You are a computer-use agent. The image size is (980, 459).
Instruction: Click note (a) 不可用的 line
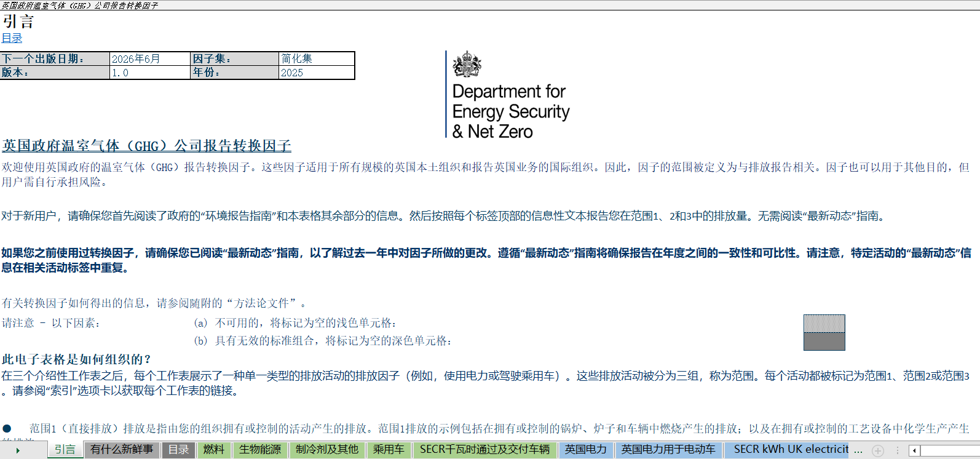click(296, 323)
